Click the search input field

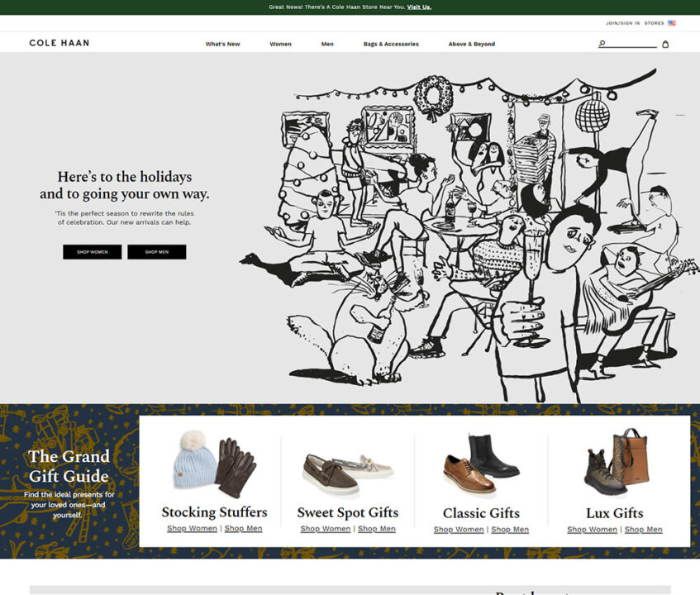coord(628,43)
